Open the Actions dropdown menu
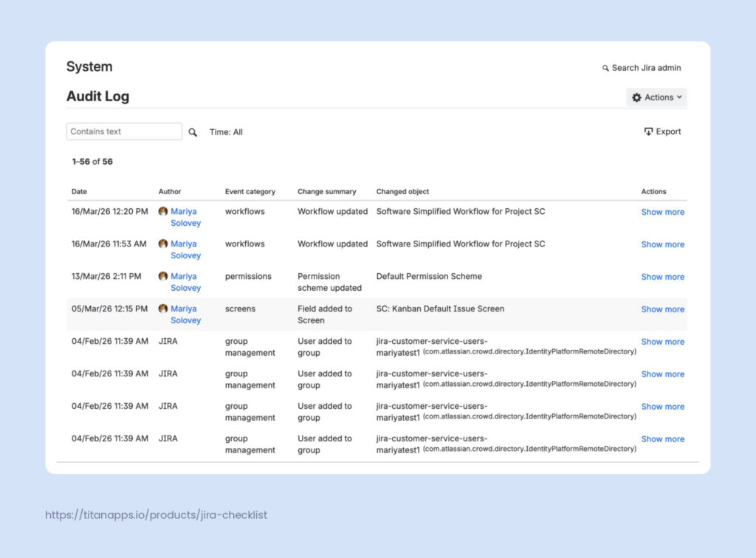 (x=656, y=97)
